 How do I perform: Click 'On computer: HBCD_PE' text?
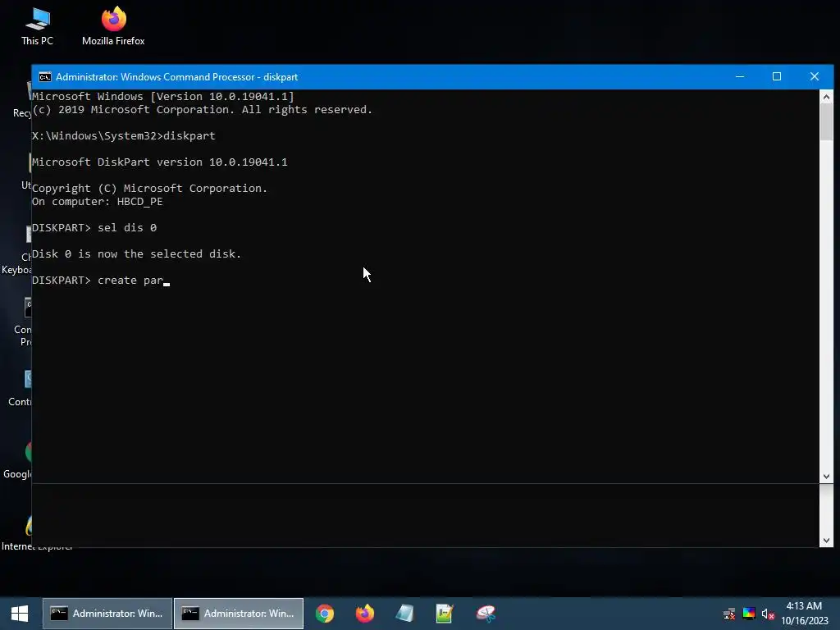(x=98, y=202)
